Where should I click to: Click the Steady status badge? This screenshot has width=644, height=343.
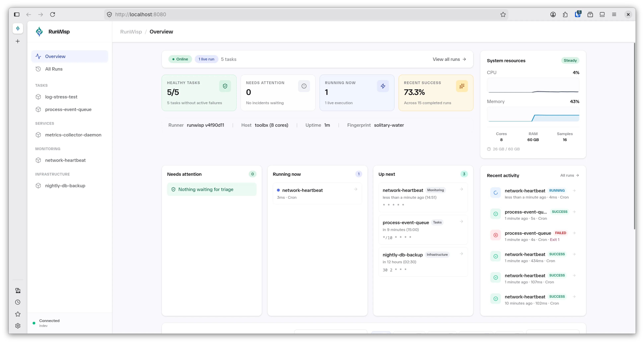pyautogui.click(x=570, y=60)
